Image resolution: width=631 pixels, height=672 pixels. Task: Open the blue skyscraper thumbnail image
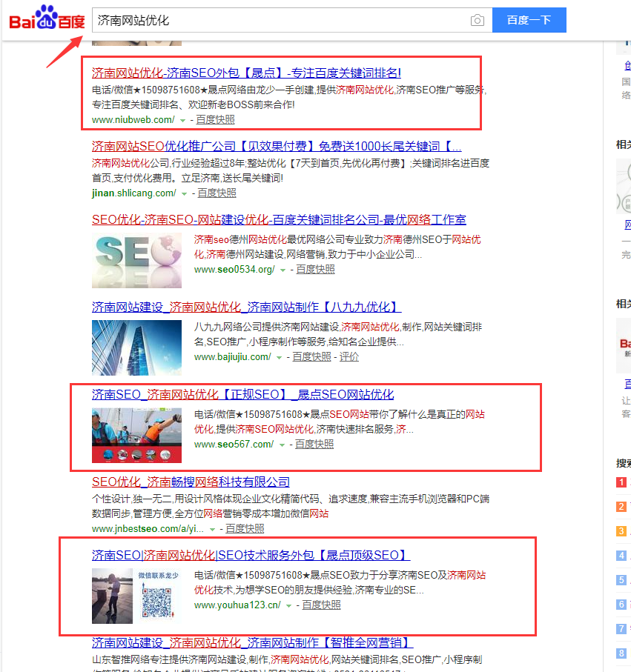[136, 347]
